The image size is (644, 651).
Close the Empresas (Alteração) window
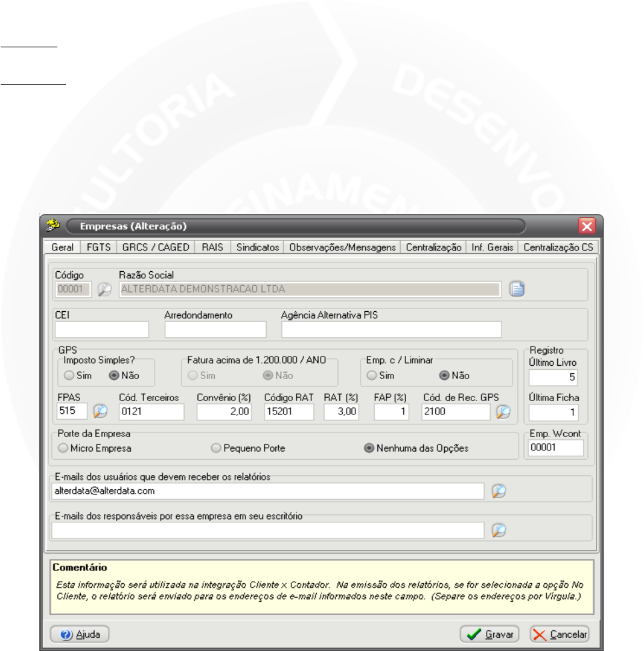point(587,226)
